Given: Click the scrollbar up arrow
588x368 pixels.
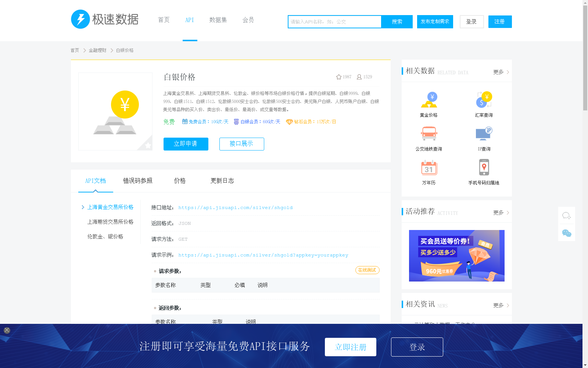Looking at the screenshot, I should point(585,3).
